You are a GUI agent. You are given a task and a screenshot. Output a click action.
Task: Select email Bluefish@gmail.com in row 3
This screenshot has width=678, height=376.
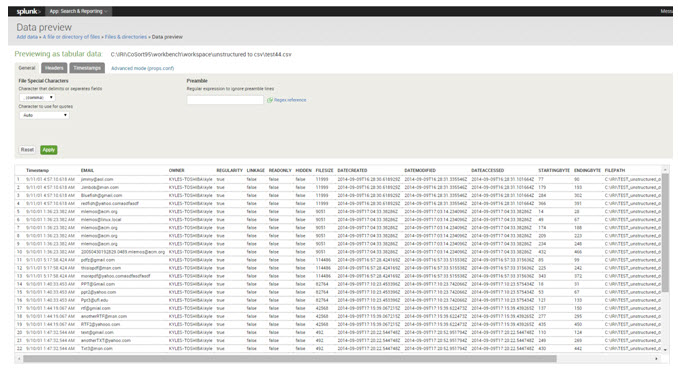click(x=101, y=195)
